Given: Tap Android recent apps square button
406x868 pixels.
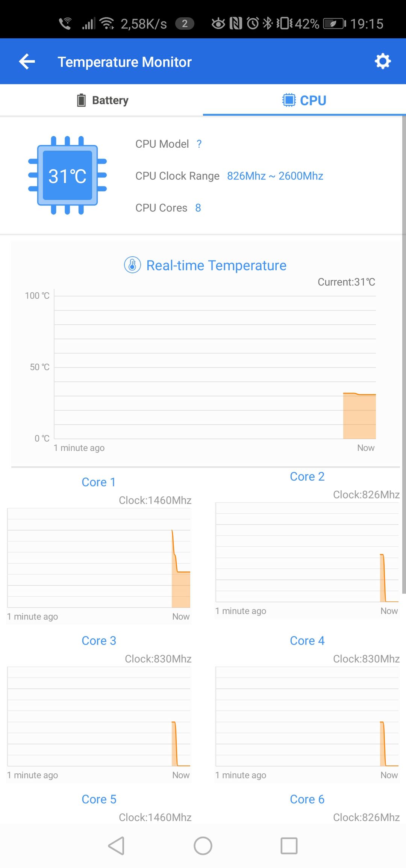Looking at the screenshot, I should [x=289, y=846].
